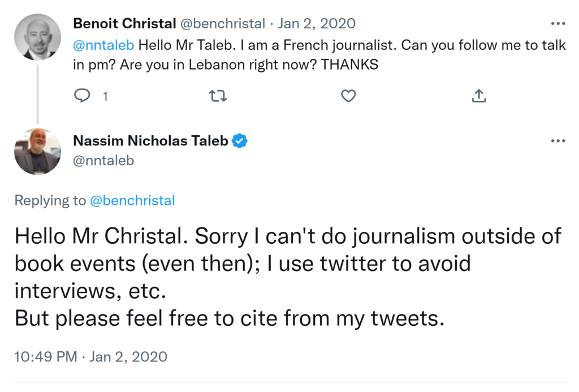The image size is (579, 392).
Task: Click the Nassim Nicholas Taleb display name
Action: click(x=151, y=141)
